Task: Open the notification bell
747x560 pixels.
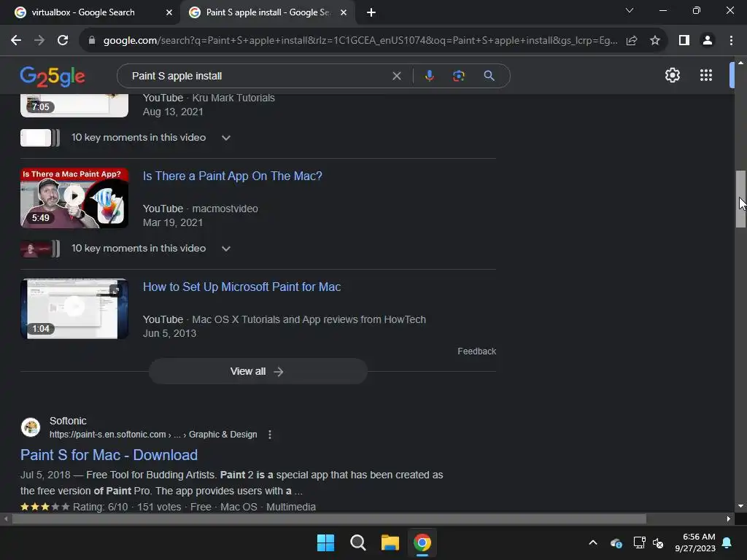Action: tap(727, 542)
